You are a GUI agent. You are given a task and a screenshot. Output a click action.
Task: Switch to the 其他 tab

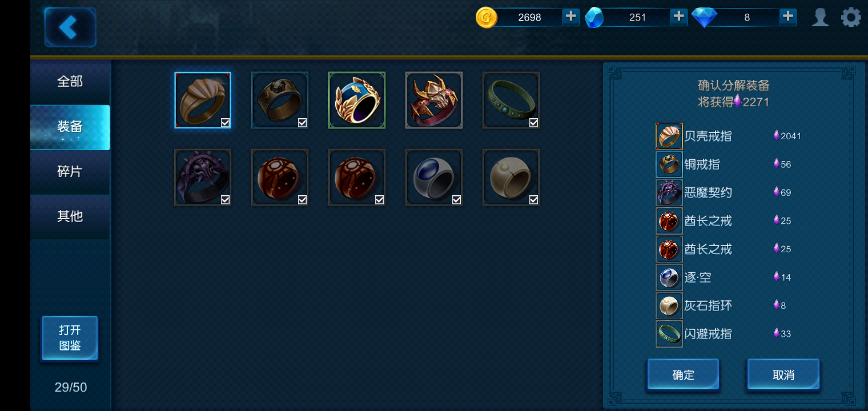pyautogui.click(x=70, y=216)
